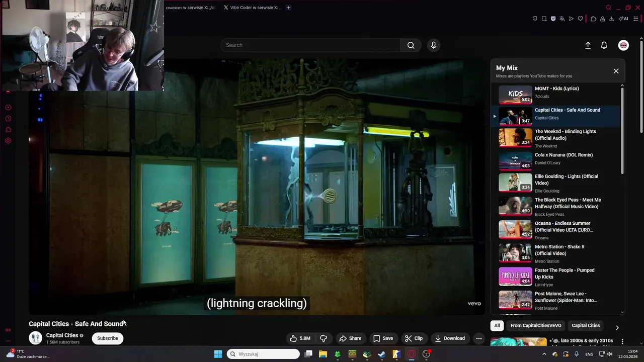Play MGMT - Kids (Lyrics) from mix
This screenshot has height=362, width=644.
pos(556,95)
